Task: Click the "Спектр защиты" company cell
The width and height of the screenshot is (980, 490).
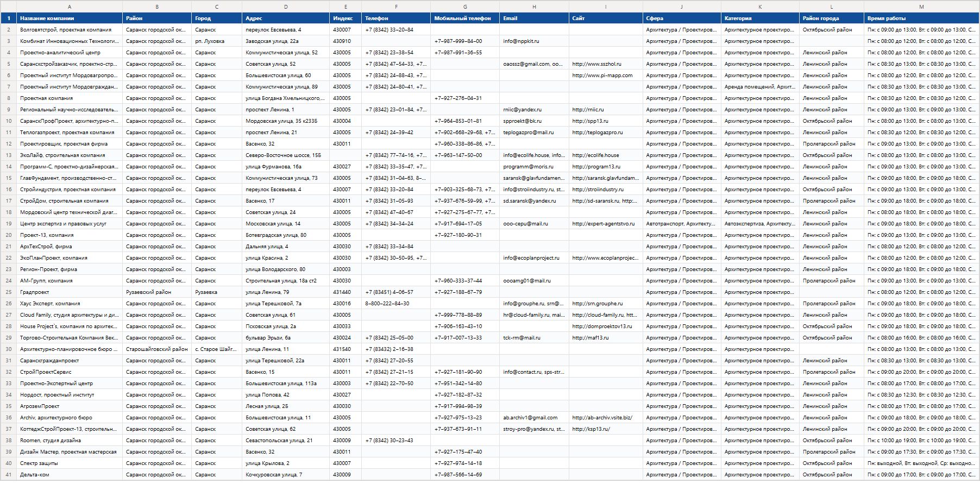Action: pos(70,463)
